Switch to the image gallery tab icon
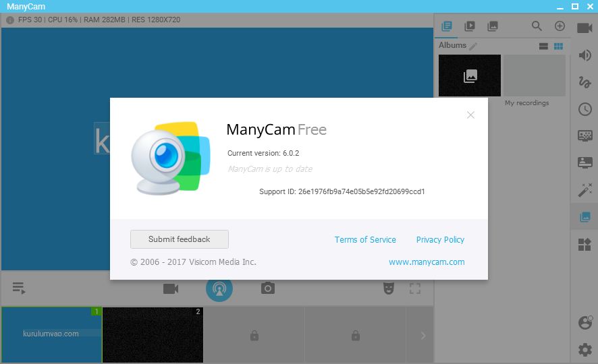598x364 pixels. (492, 26)
